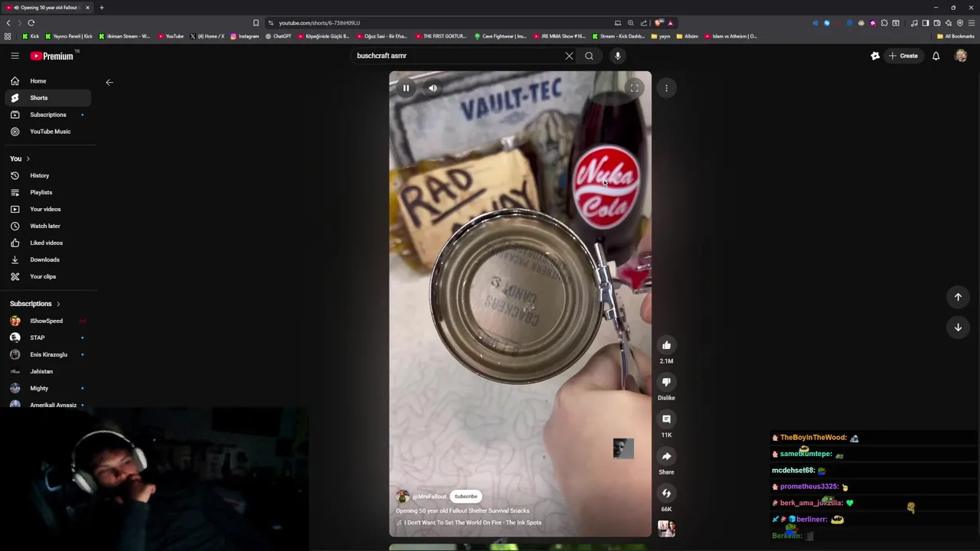The image size is (980, 551).
Task: Click the YouTube Premium logo
Action: 53,56
